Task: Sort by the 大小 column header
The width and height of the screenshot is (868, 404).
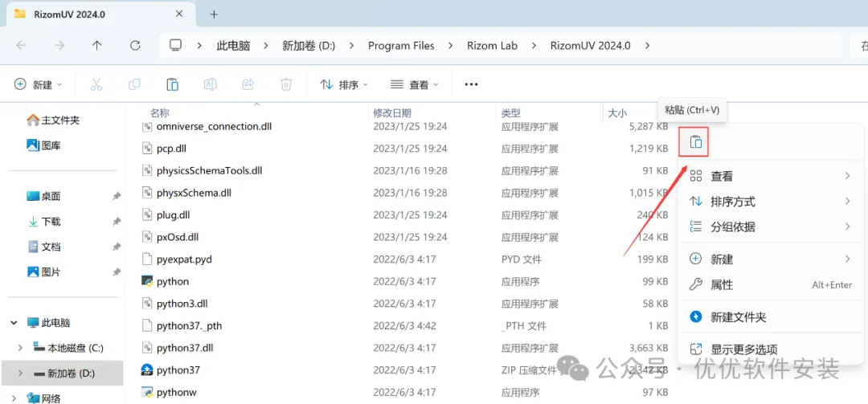Action: click(x=617, y=113)
